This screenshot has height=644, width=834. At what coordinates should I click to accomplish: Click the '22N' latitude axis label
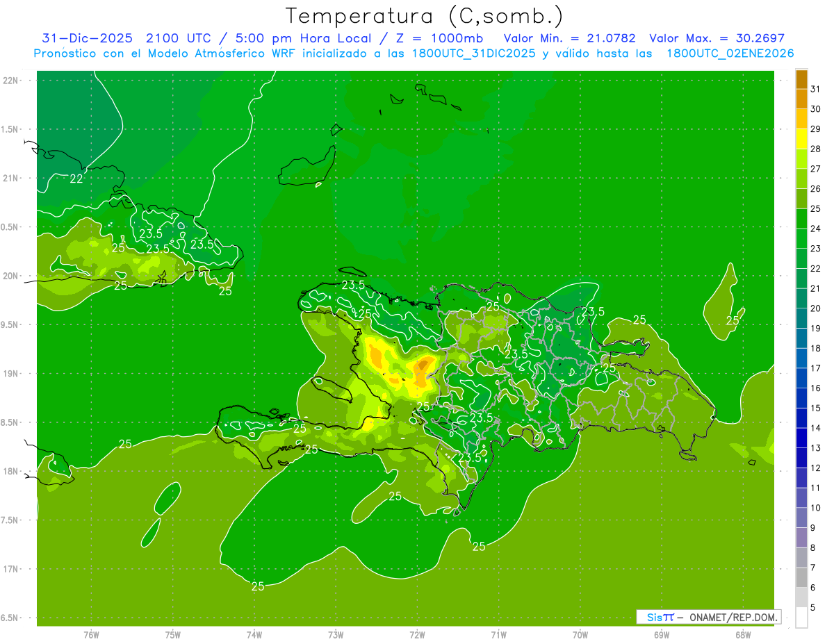(11, 80)
